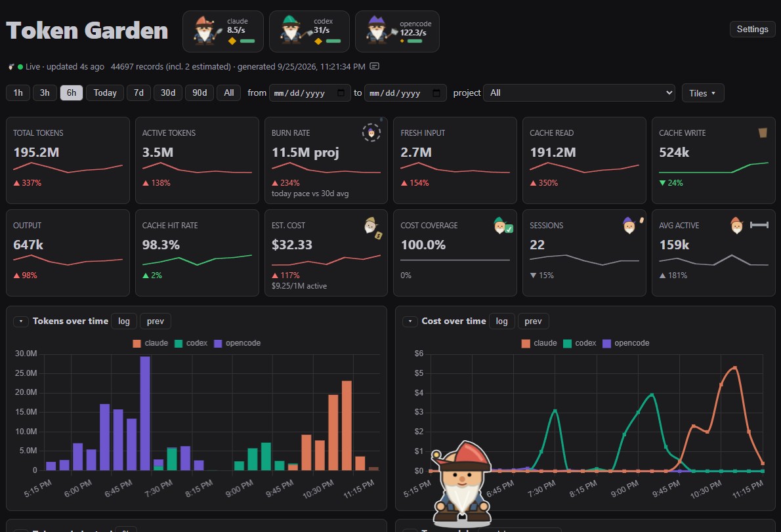This screenshot has width=781, height=532.
Task: Click the '$9.25/1M active' text
Action: (299, 286)
